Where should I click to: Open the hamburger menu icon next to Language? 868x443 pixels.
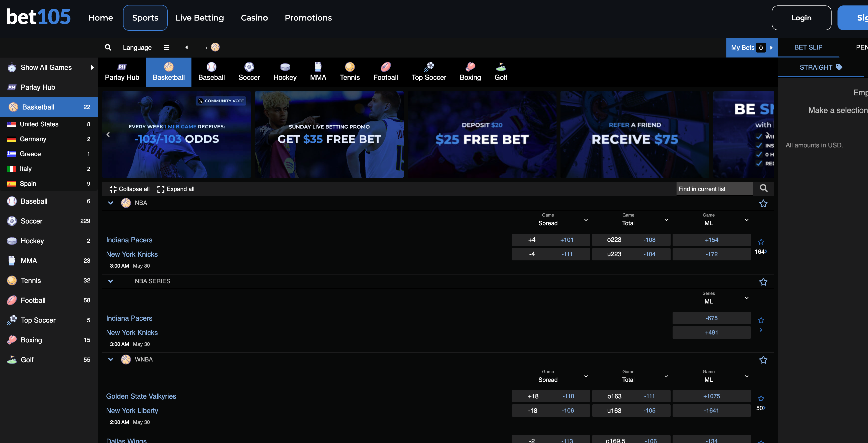click(166, 48)
